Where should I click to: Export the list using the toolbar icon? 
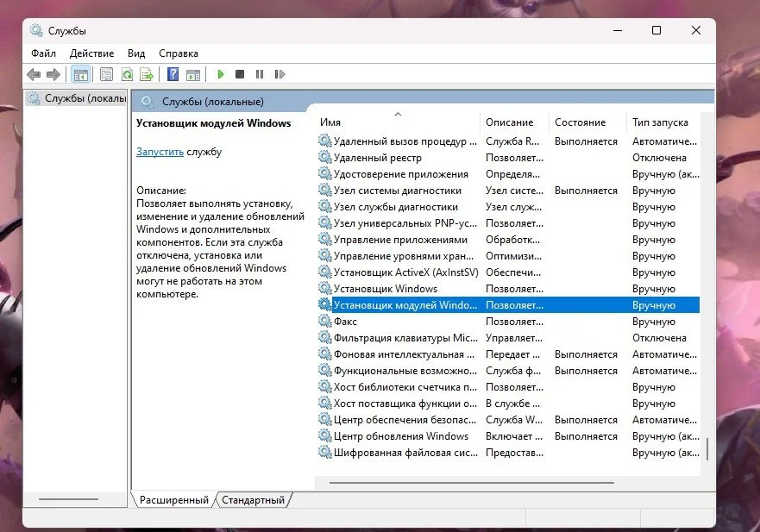pyautogui.click(x=147, y=74)
